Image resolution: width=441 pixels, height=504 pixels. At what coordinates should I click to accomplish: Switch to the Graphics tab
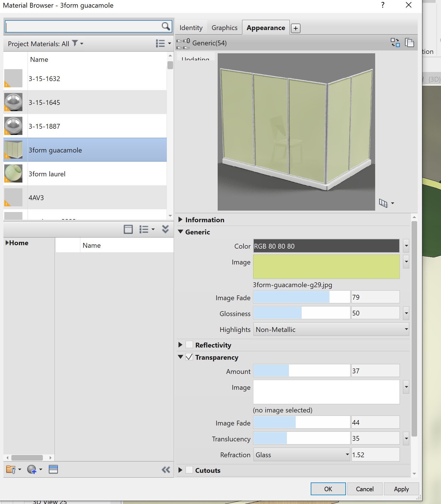pyautogui.click(x=224, y=28)
